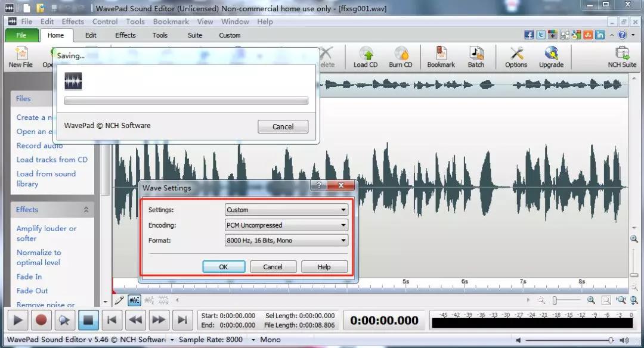Mute audio via the left speaker icon
This screenshot has width=644, height=348.
point(518,340)
